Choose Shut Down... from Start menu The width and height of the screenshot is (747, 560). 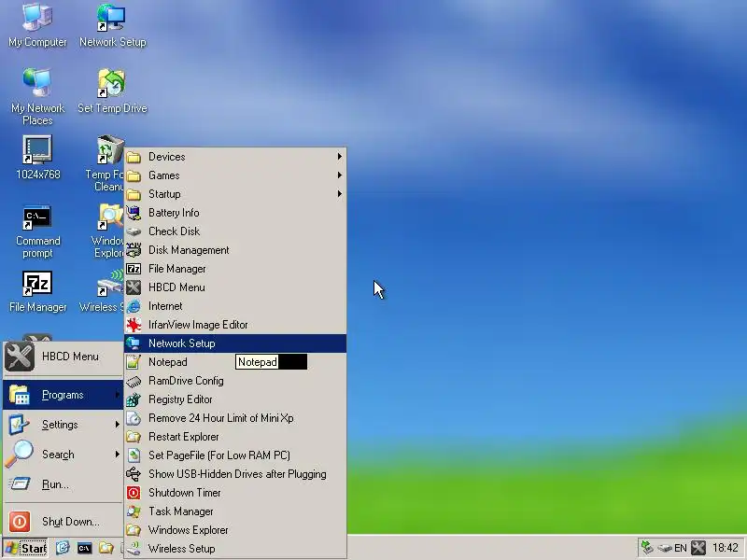(63, 522)
